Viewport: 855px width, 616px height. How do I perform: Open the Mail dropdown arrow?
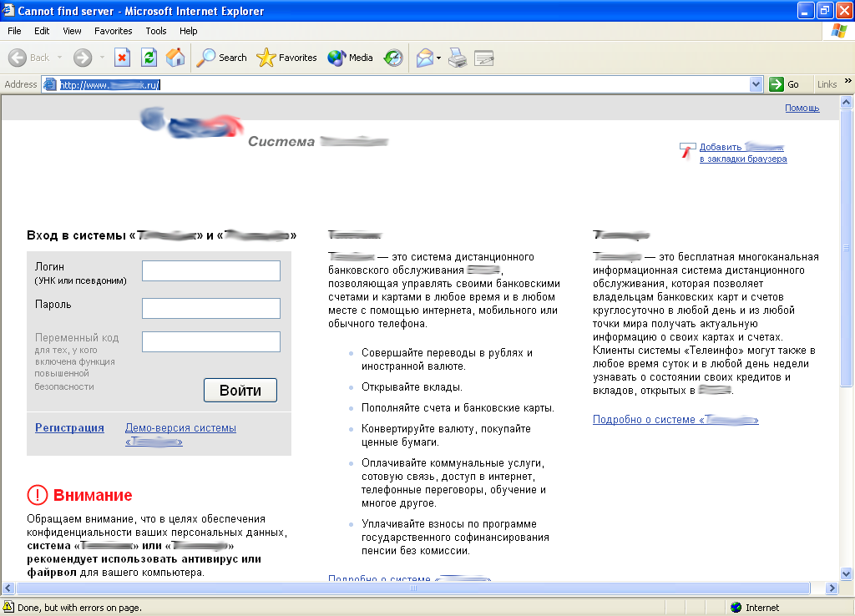coord(438,58)
